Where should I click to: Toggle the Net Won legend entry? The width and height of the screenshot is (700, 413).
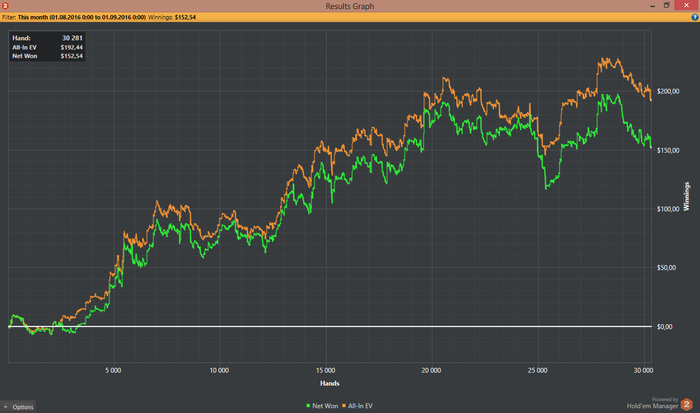322,406
